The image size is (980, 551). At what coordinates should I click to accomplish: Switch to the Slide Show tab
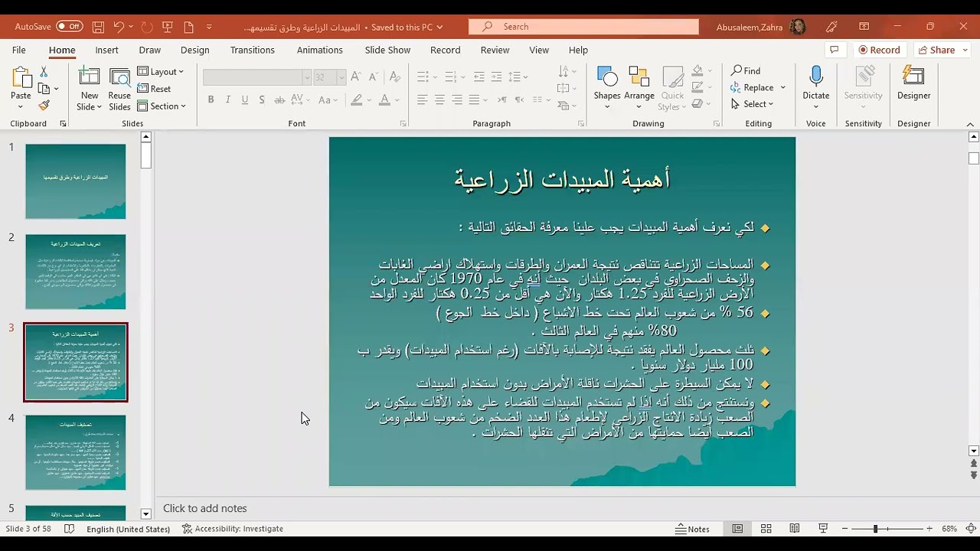click(x=387, y=50)
